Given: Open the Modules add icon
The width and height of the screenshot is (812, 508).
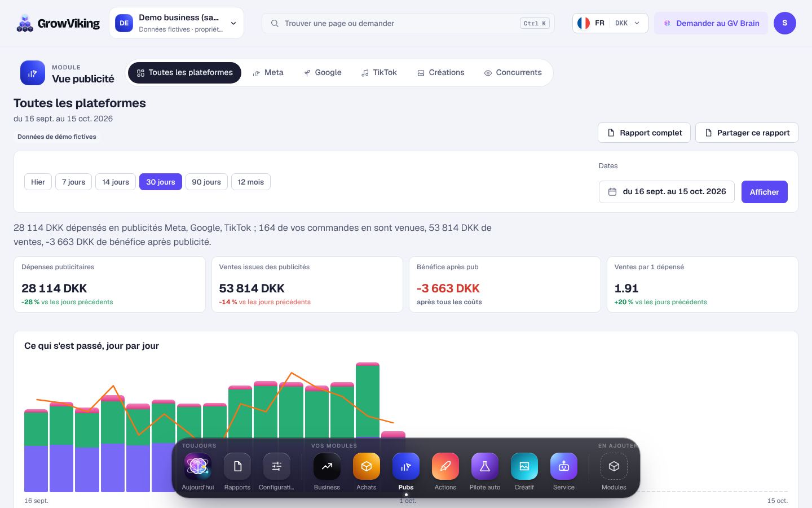Looking at the screenshot, I should point(614,466).
